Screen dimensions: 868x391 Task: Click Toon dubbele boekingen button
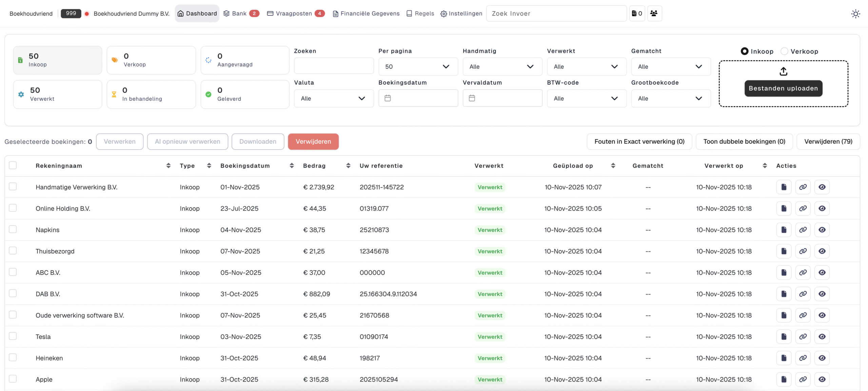tap(744, 142)
